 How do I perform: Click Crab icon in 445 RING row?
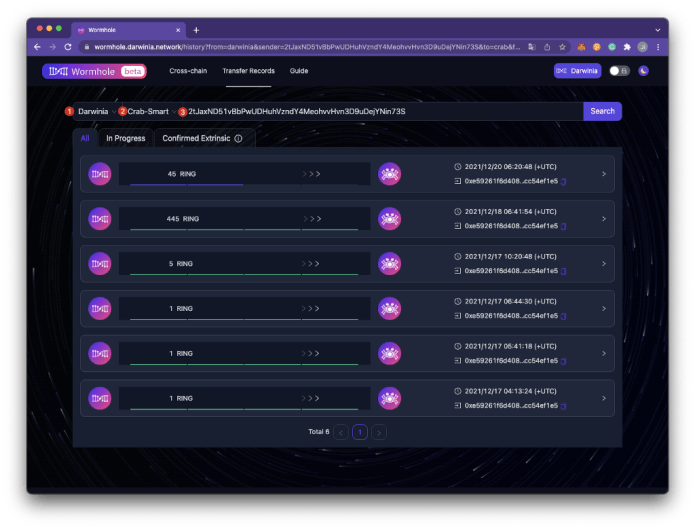(x=389, y=219)
